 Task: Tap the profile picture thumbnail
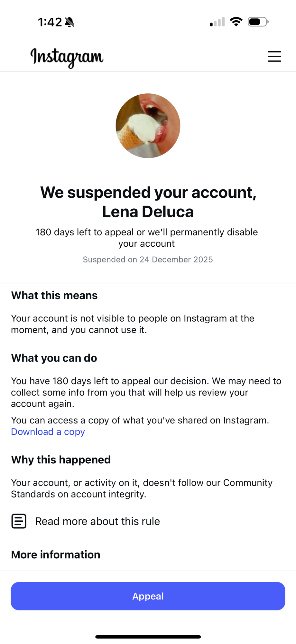click(148, 126)
